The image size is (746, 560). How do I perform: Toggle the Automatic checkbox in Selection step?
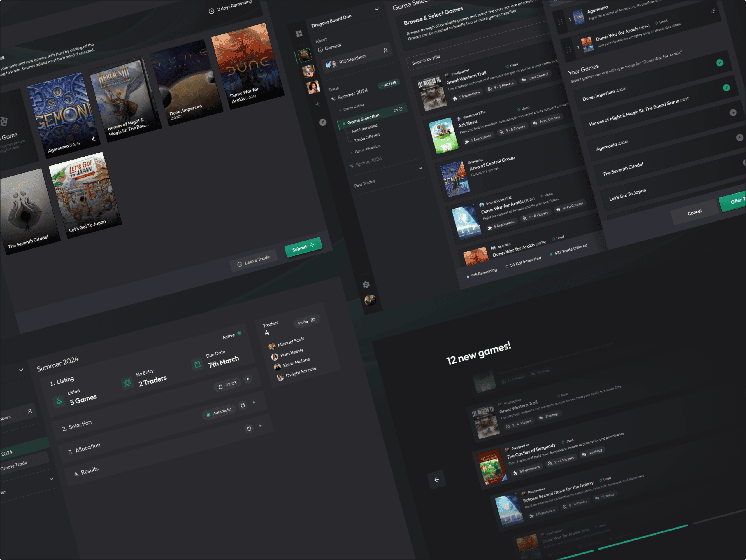[x=208, y=414]
